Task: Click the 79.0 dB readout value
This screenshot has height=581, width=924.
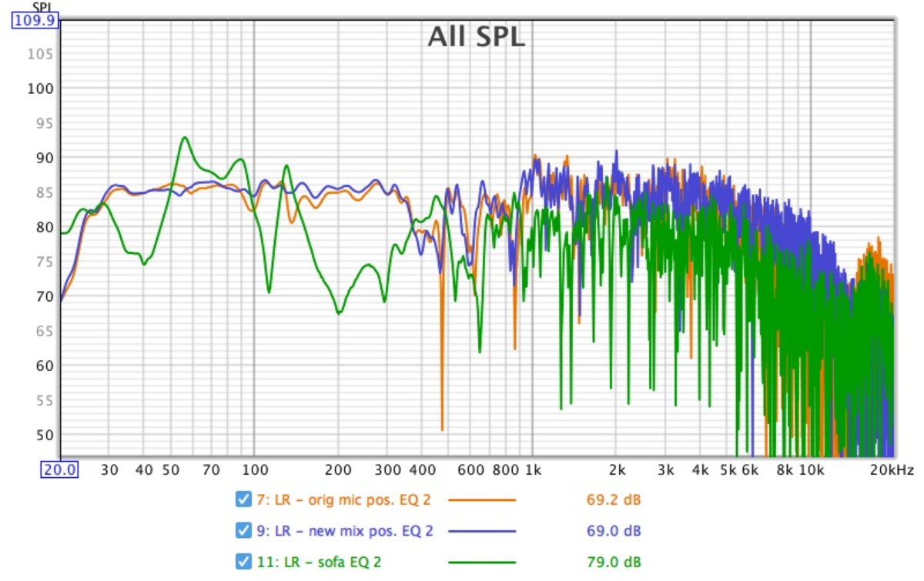Action: (613, 562)
